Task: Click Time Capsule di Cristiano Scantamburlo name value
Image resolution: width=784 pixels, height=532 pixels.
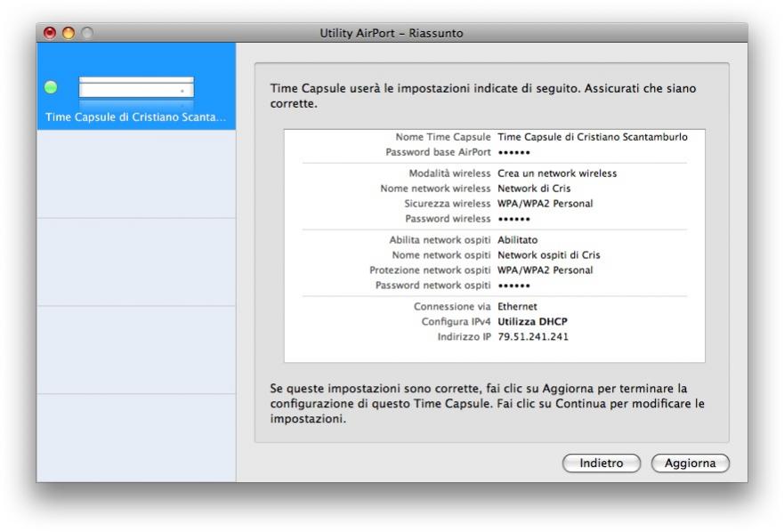Action: click(593, 137)
